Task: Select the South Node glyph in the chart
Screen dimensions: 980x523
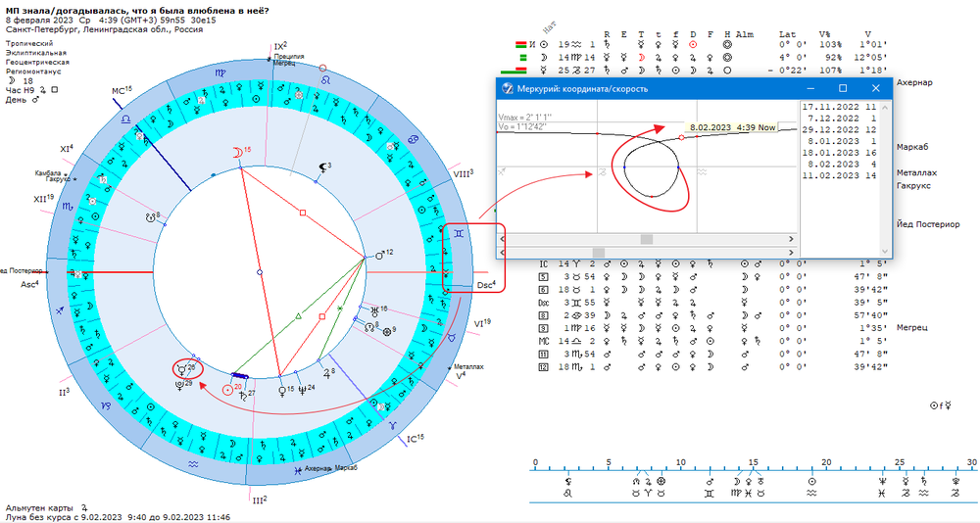Action: (x=150, y=216)
